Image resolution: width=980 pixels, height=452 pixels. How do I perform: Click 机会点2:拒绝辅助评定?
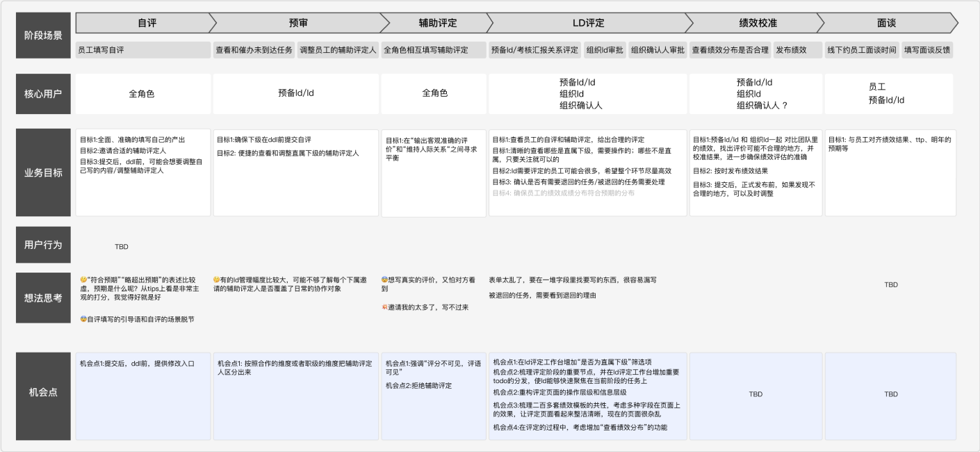coord(418,386)
